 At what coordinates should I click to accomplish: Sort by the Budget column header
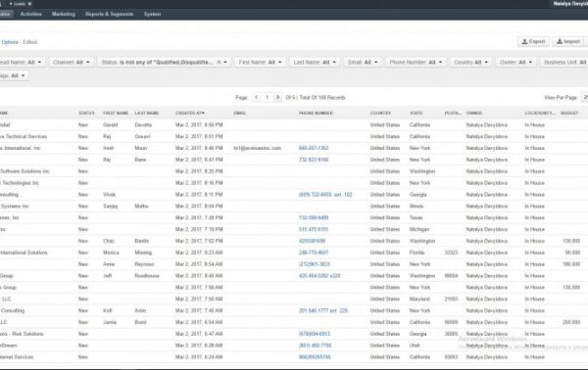569,114
